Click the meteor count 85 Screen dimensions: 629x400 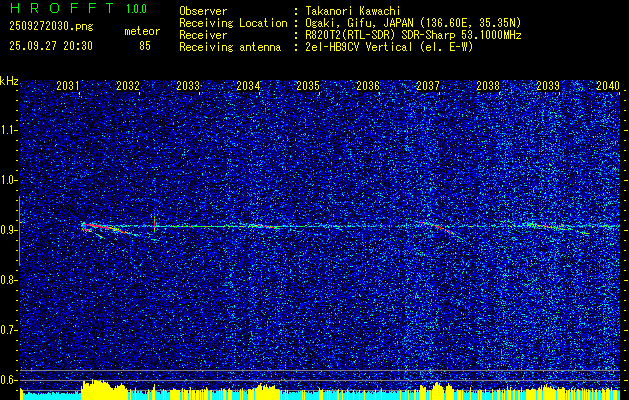click(145, 46)
